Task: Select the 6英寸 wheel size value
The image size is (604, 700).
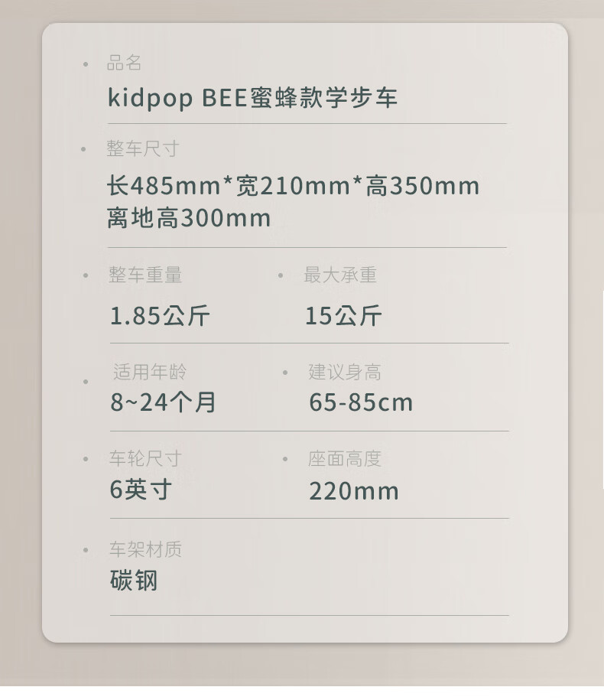Action: click(x=141, y=490)
